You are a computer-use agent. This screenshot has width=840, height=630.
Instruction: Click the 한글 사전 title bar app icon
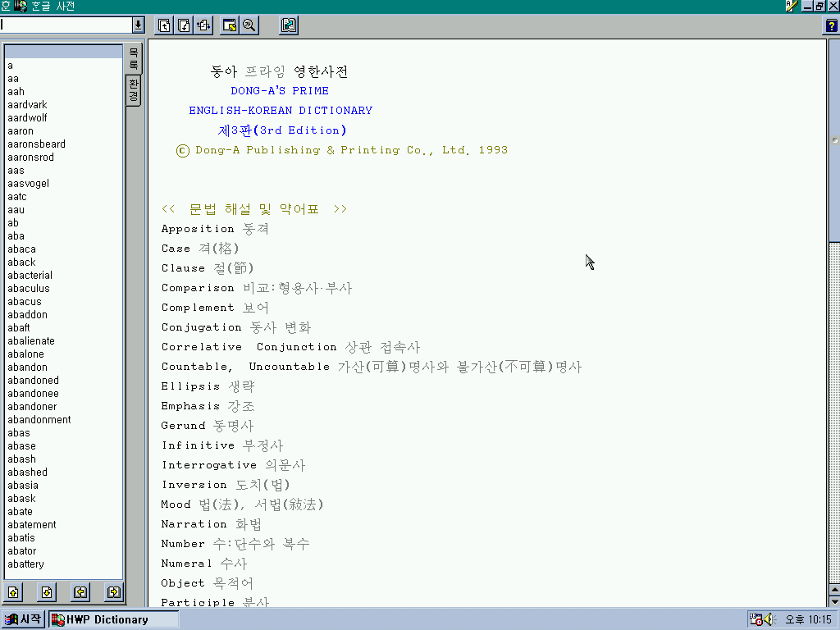(x=21, y=6)
